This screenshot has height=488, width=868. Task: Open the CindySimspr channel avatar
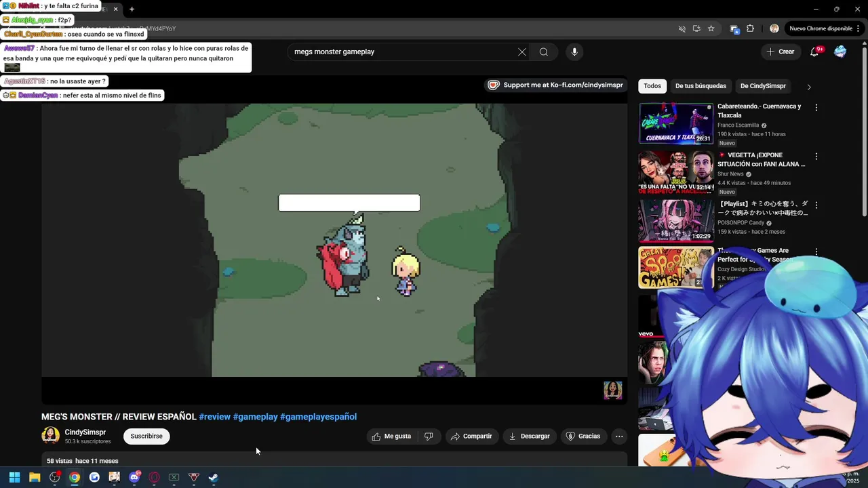click(50, 436)
